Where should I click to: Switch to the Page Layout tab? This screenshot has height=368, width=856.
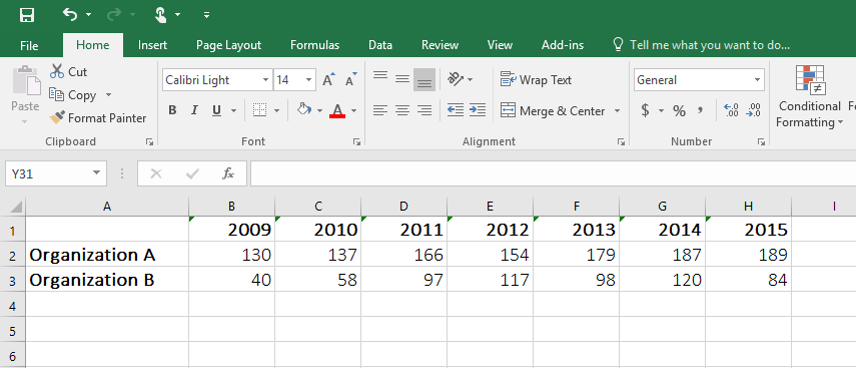229,45
